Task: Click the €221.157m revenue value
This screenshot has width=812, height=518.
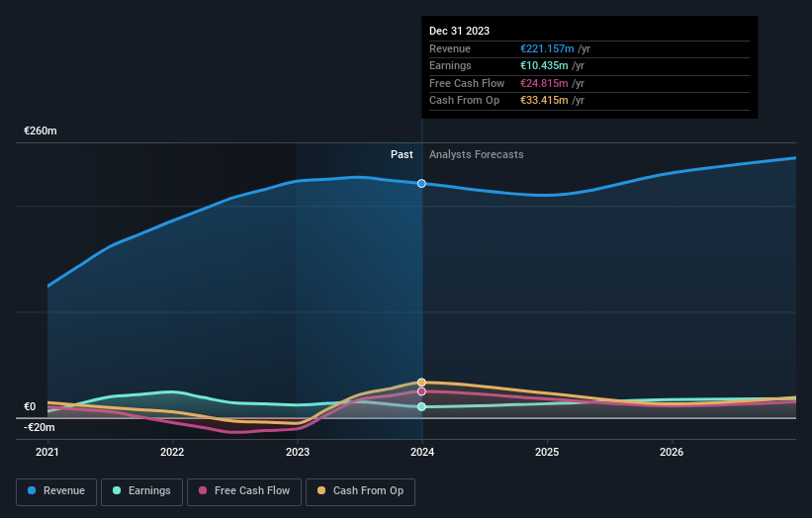Action: [547, 48]
